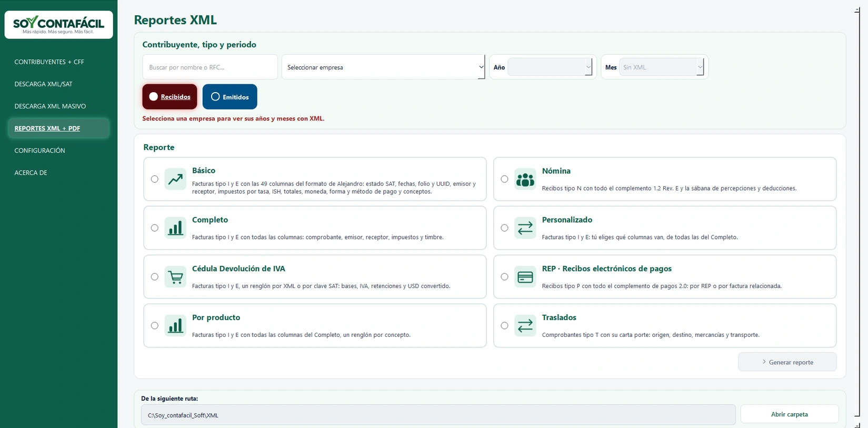Click the Por producto bar chart icon
Screen dimensions: 868x428
(x=175, y=326)
